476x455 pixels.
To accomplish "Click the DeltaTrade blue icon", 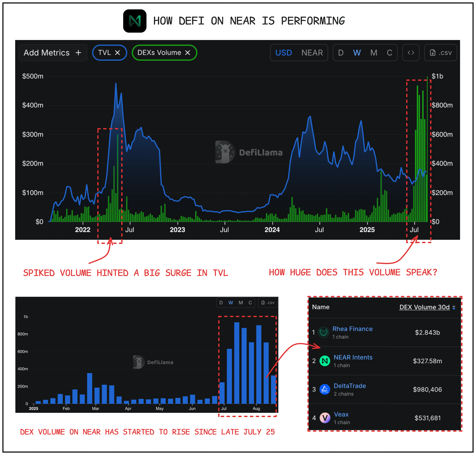I will (x=325, y=389).
